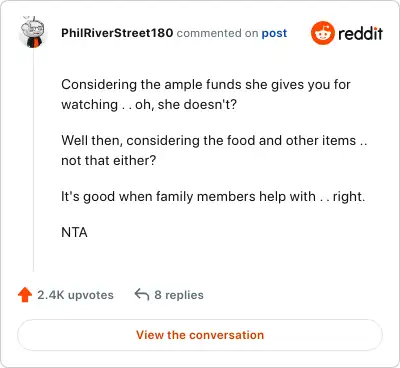Follow the blue "post" link

[x=274, y=33]
